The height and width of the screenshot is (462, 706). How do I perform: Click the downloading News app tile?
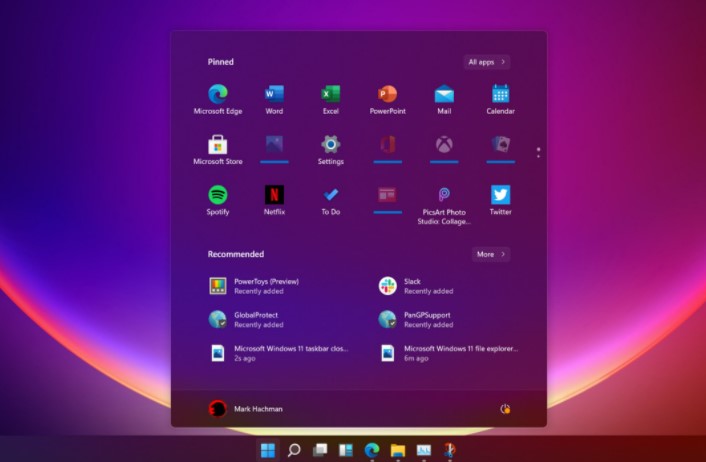(388, 199)
